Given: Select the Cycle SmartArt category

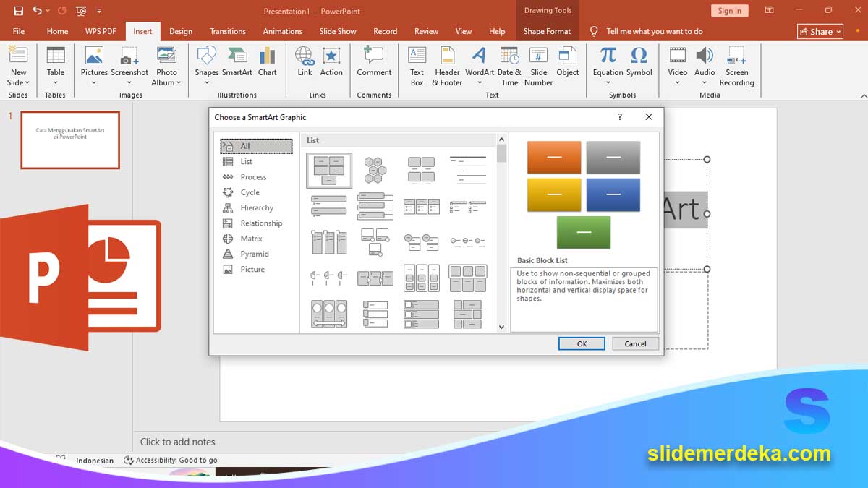Looking at the screenshot, I should [x=256, y=192].
